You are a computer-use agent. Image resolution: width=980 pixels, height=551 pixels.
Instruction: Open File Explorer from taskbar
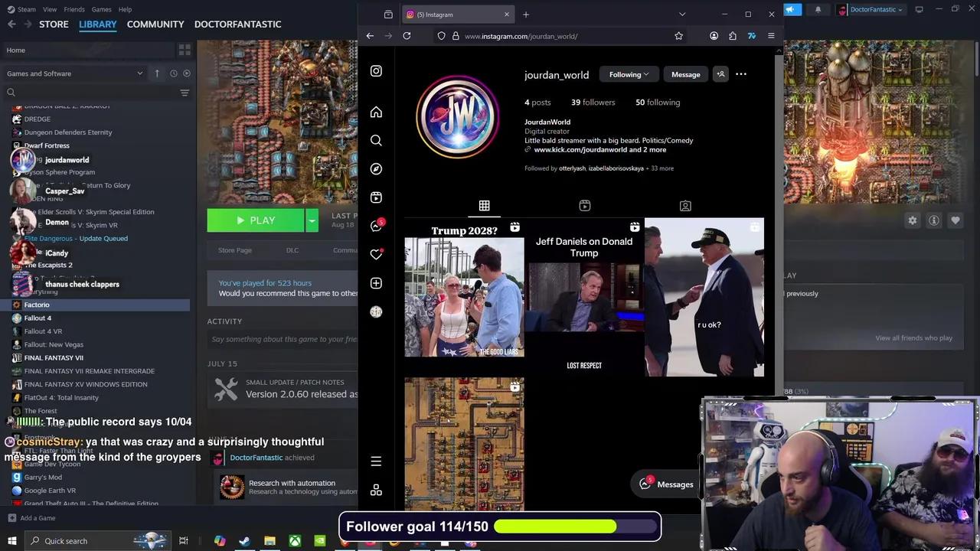tap(269, 541)
